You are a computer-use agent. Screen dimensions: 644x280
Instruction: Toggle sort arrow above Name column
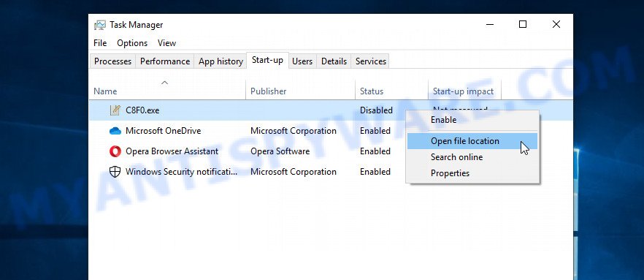pyautogui.click(x=165, y=83)
